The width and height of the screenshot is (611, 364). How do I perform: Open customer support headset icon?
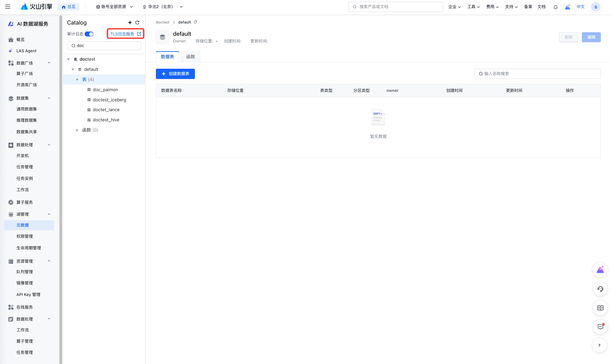pyautogui.click(x=600, y=289)
